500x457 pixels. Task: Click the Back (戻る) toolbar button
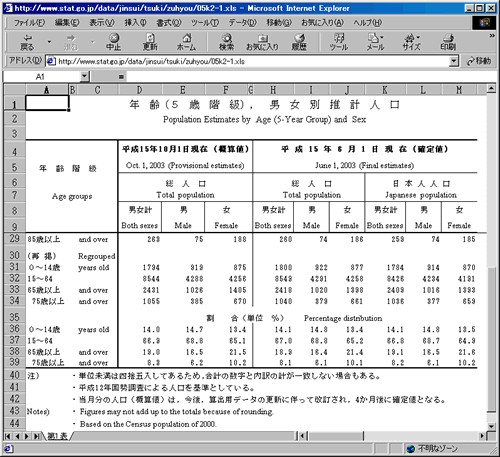pos(27,42)
